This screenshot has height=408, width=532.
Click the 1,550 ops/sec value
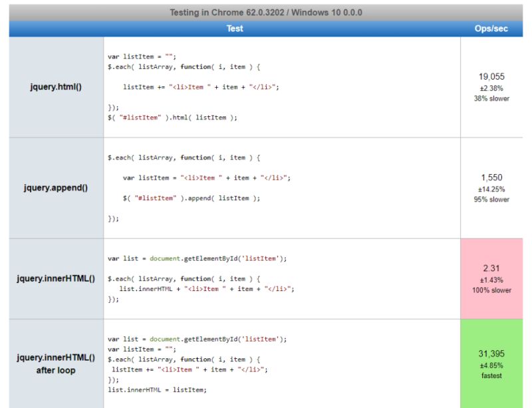click(x=491, y=177)
